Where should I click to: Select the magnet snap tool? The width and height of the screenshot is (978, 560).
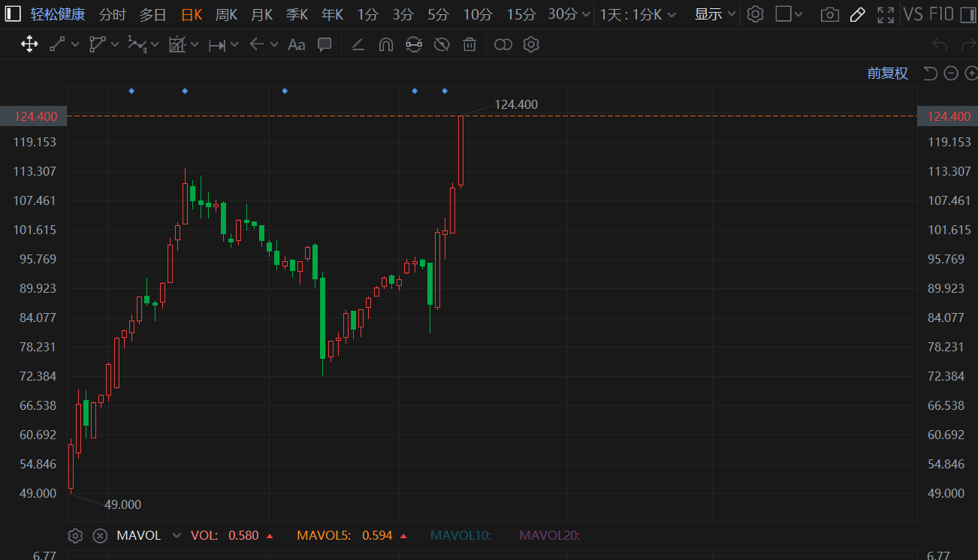385,44
